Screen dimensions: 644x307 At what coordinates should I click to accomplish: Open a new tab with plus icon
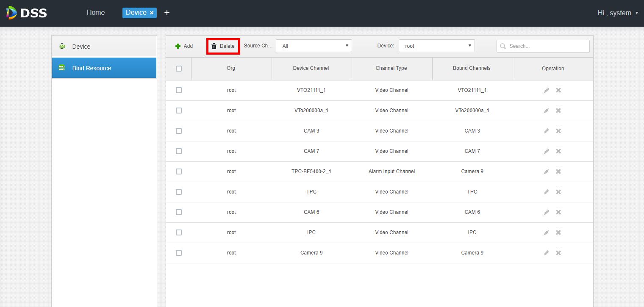coord(167,13)
